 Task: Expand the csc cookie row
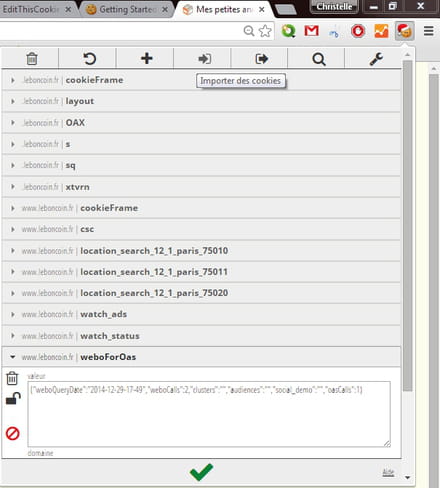pyautogui.click(x=201, y=229)
